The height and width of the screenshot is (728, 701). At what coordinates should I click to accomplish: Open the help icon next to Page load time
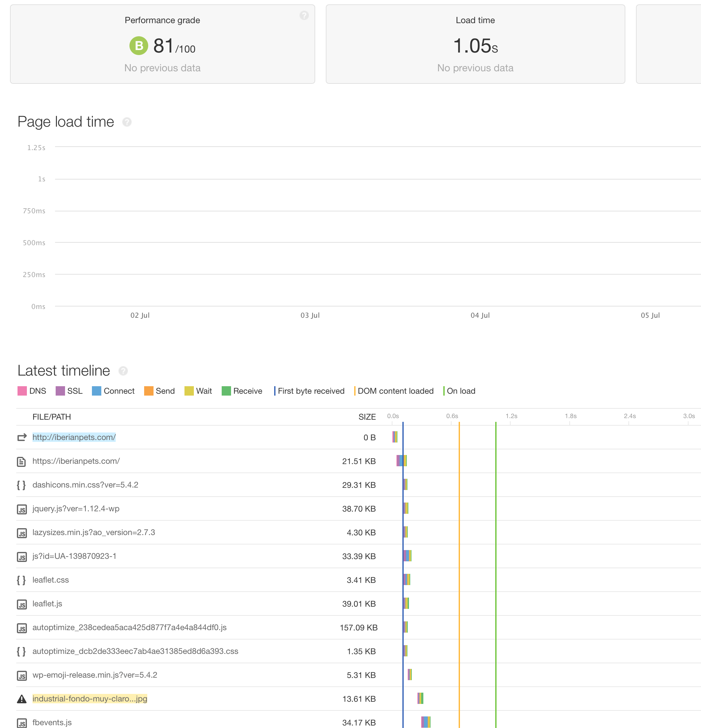click(x=127, y=122)
